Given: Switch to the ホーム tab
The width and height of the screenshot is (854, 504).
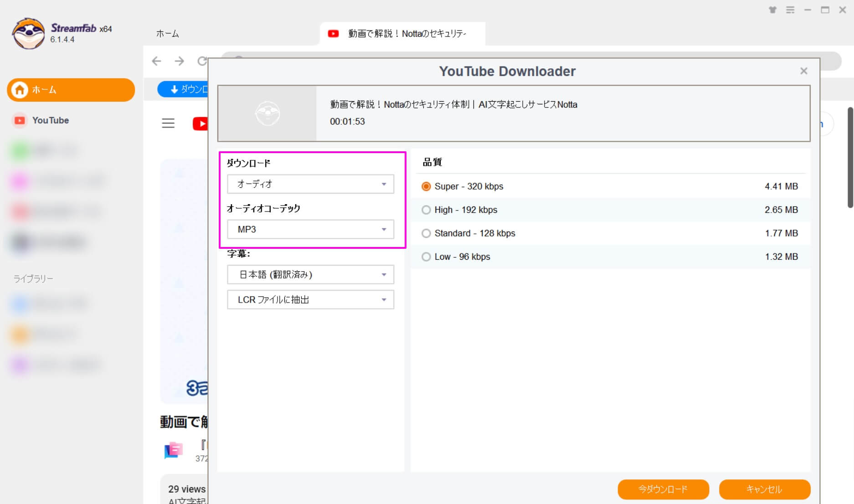Looking at the screenshot, I should tap(168, 33).
